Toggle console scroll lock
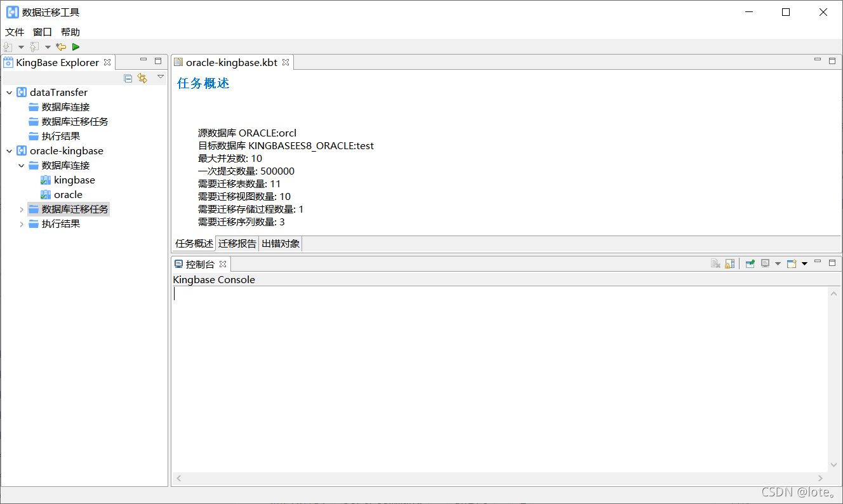The width and height of the screenshot is (843, 504). (729, 263)
